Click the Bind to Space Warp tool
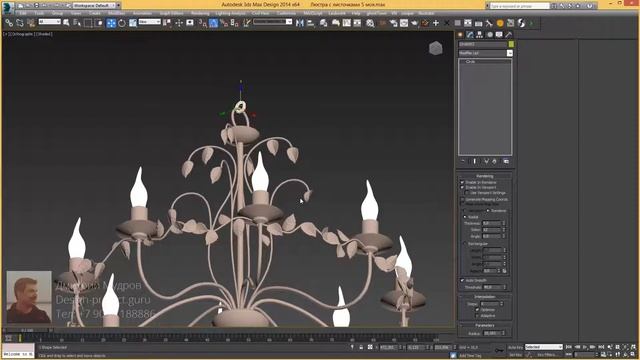 (x=31, y=23)
